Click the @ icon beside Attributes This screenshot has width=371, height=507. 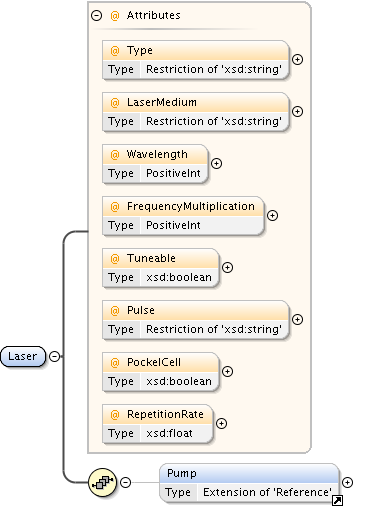point(115,16)
